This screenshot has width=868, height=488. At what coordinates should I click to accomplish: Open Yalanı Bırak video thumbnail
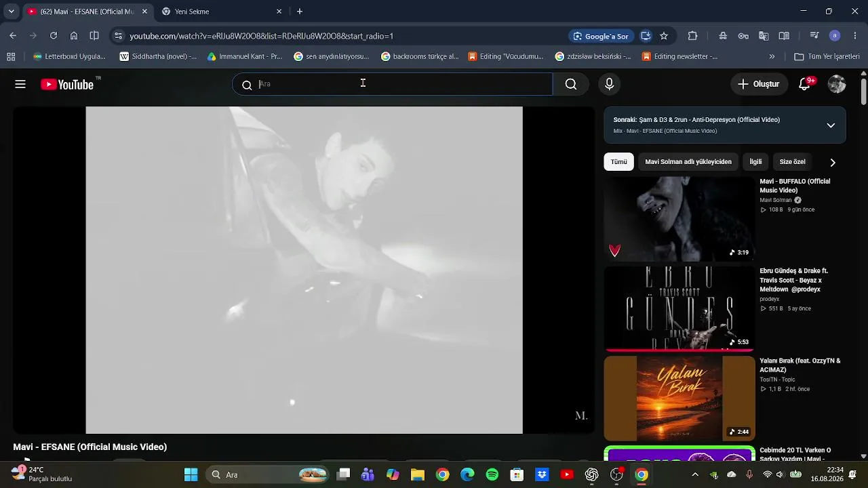tap(679, 398)
